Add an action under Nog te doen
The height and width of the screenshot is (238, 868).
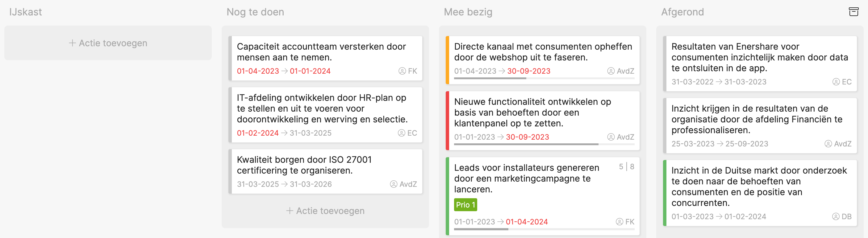(325, 211)
